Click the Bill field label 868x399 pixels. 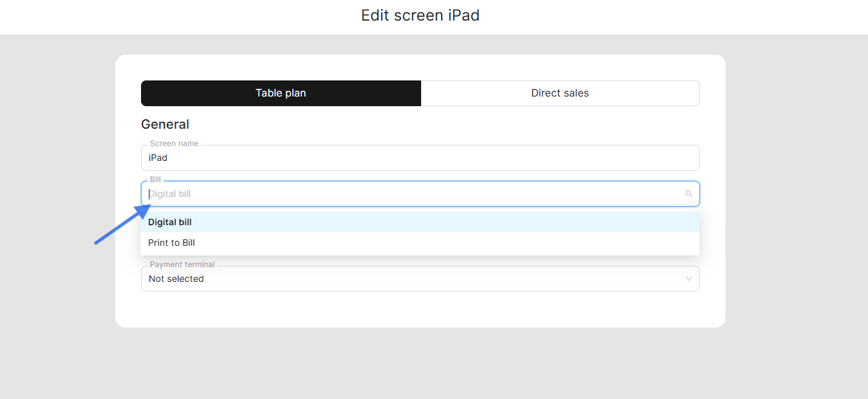pos(155,180)
